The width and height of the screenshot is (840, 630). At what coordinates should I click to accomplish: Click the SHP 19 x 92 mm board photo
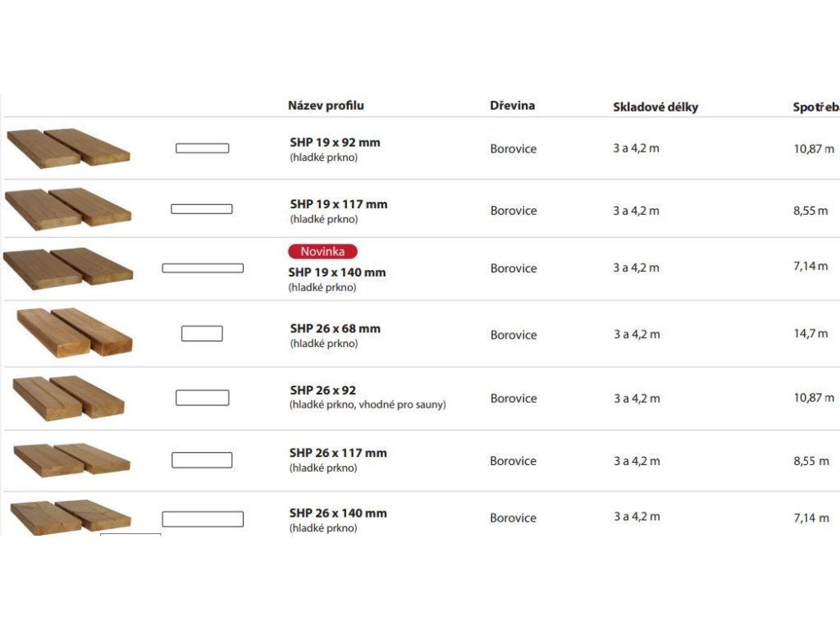point(68,148)
